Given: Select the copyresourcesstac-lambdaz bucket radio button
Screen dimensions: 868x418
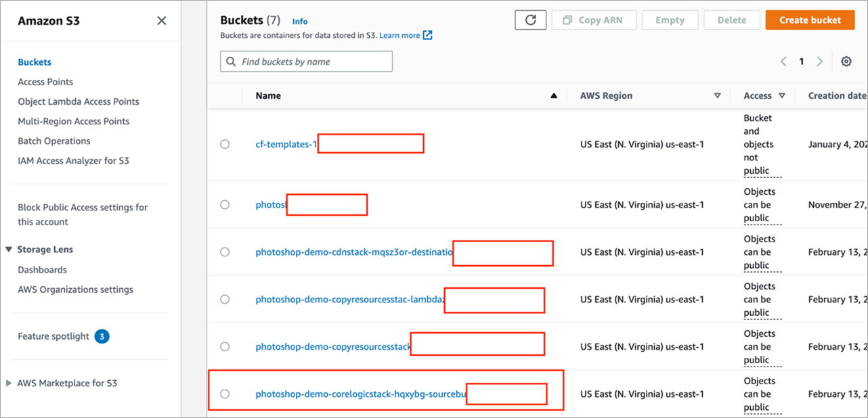Looking at the screenshot, I should (x=225, y=300).
